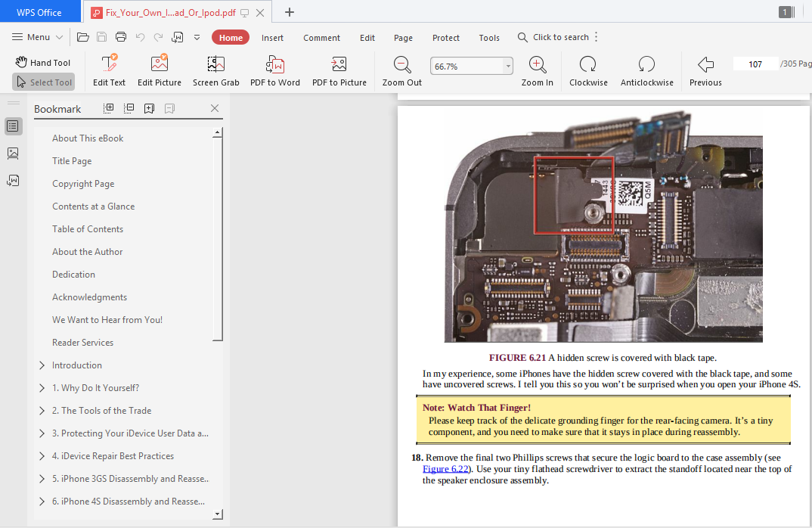Open Edit Text tool
The width and height of the screenshot is (812, 528).
(109, 70)
